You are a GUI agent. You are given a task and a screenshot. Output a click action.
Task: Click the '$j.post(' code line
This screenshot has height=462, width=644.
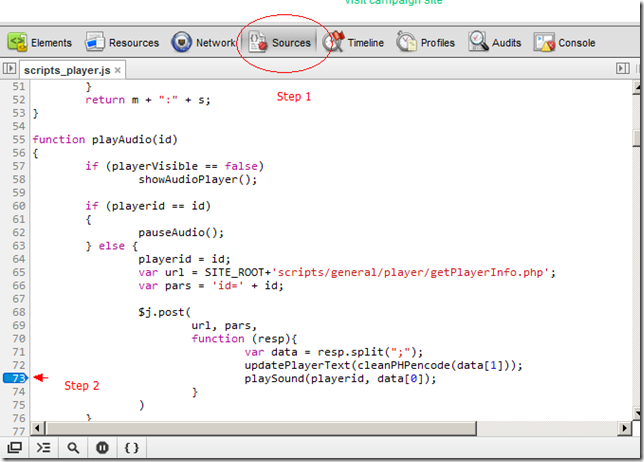tap(165, 312)
